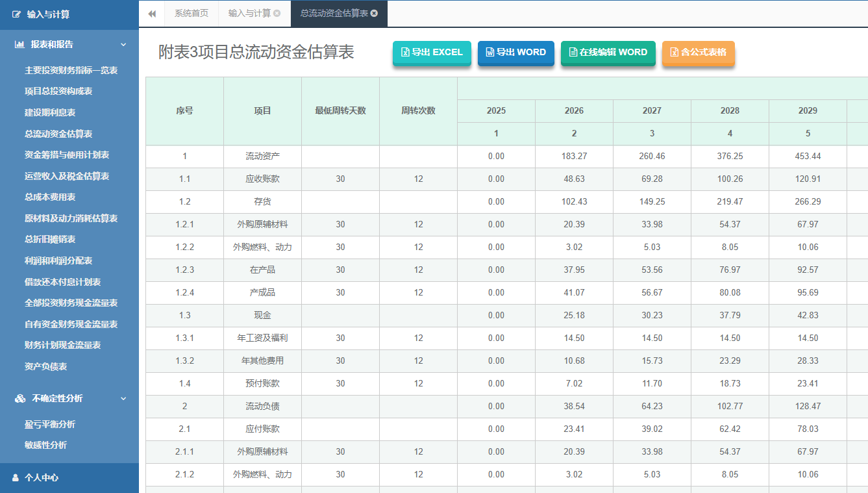
Task: Export the table with 导出 EXCEL button
Action: (x=432, y=53)
